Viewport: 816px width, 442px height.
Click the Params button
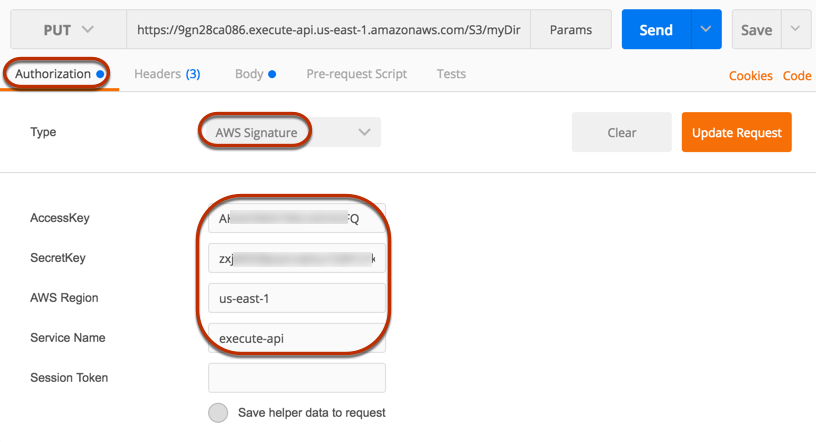pos(571,30)
